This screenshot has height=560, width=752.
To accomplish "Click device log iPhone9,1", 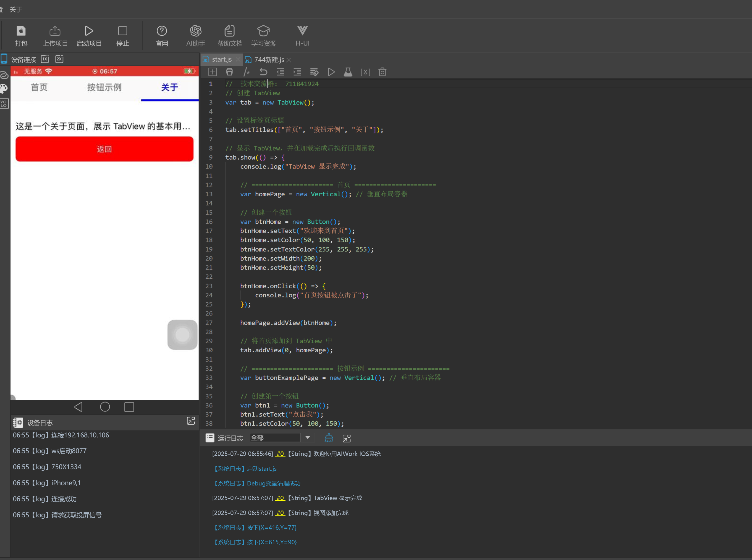I will pyautogui.click(x=47, y=483).
